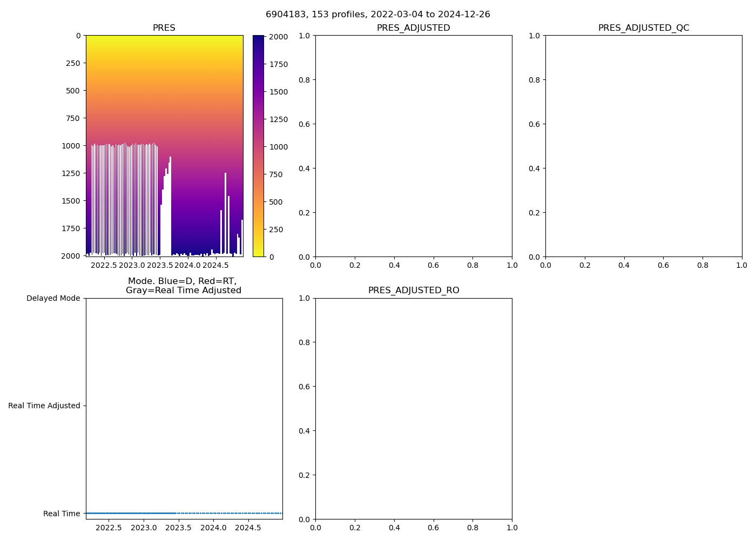Screen dimensions: 756x540
Task: Select 2024.0 on the Mode plot time axis
Action: click(213, 528)
